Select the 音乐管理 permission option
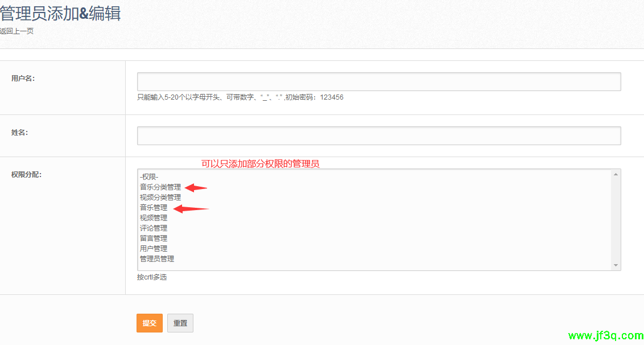Screen dimensions: 644x345 pos(154,208)
